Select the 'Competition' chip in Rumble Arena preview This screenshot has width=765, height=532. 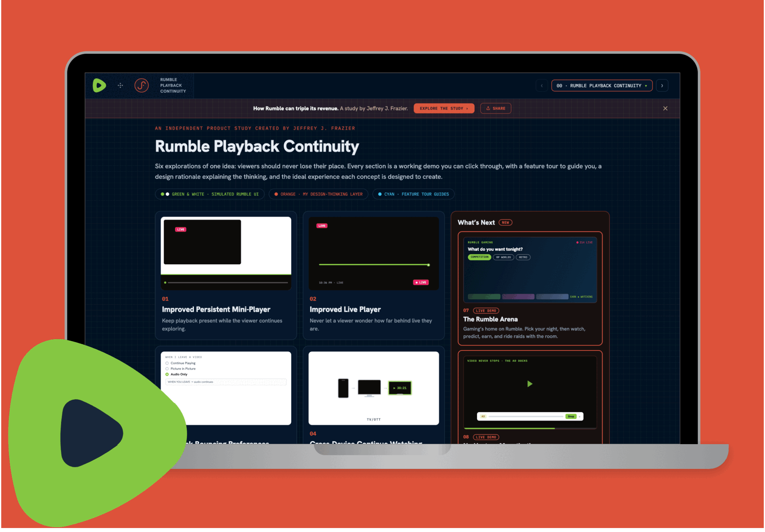coord(480,257)
